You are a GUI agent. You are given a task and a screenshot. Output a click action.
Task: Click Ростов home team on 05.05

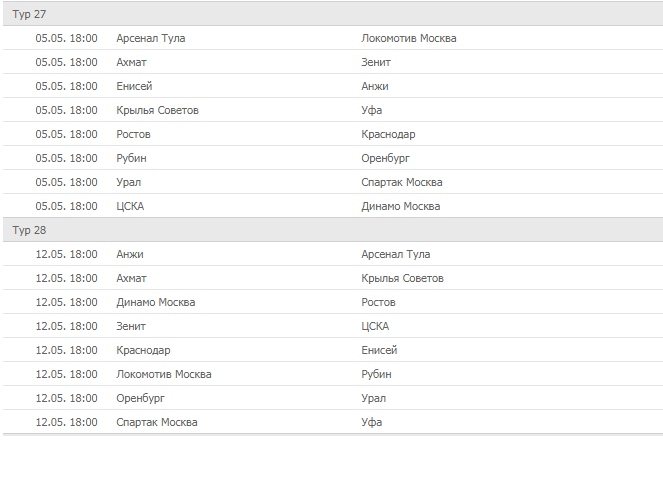[x=133, y=134]
